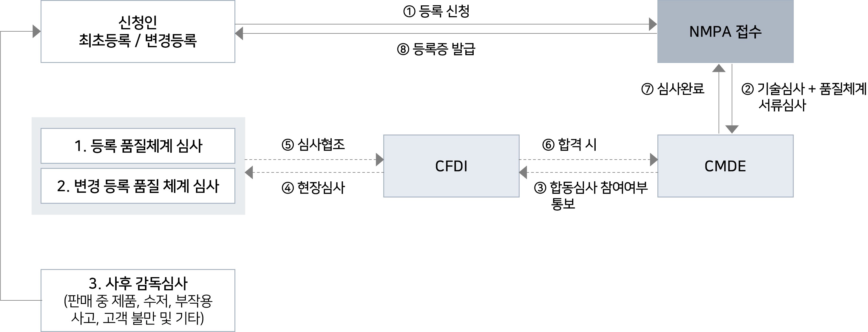Screen dimensions: 868x332
Task: Select the ⑧ 등록증 발급 label
Action: [x=436, y=49]
